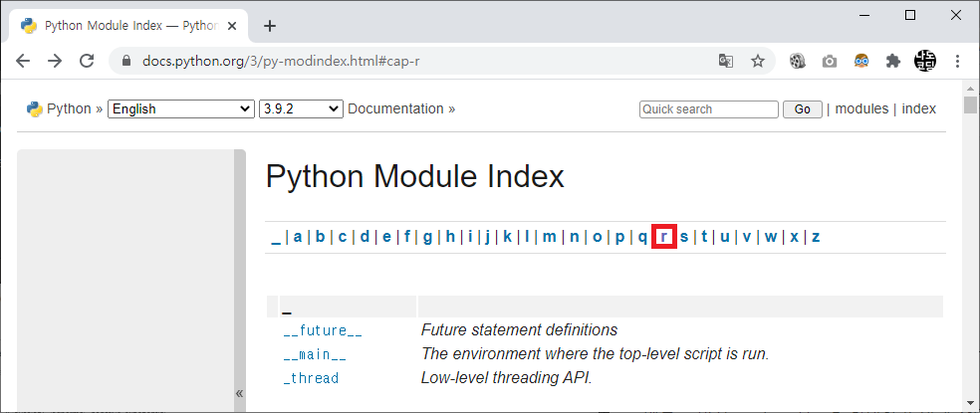Click the page's vertical scrollbar thumb
This screenshot has width=980, height=413.
970,104
